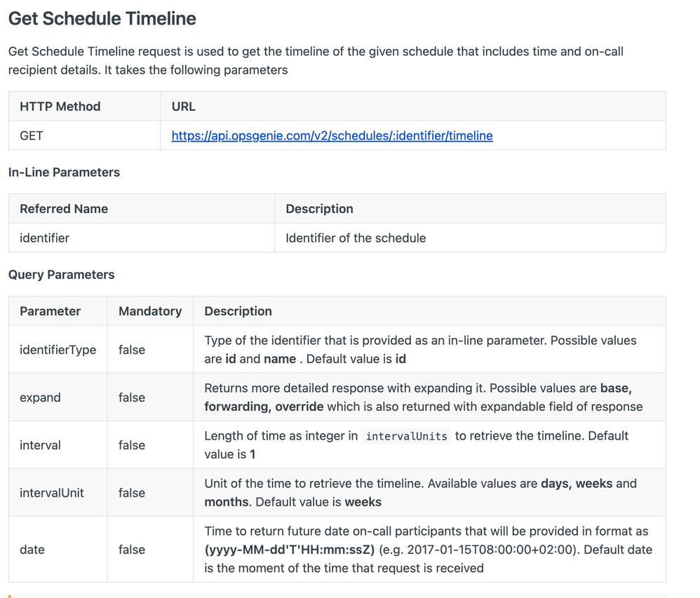Select the identifierType parameter cell

click(58, 349)
